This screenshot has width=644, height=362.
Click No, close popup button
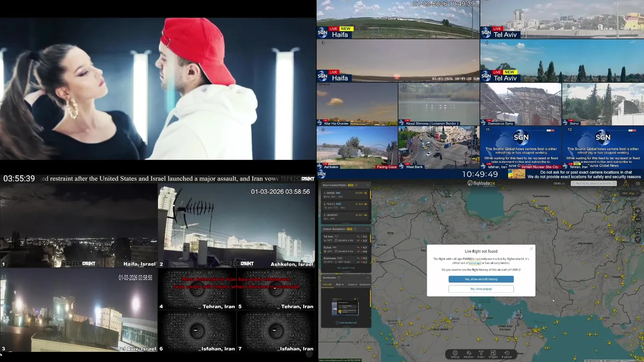pyautogui.click(x=481, y=289)
